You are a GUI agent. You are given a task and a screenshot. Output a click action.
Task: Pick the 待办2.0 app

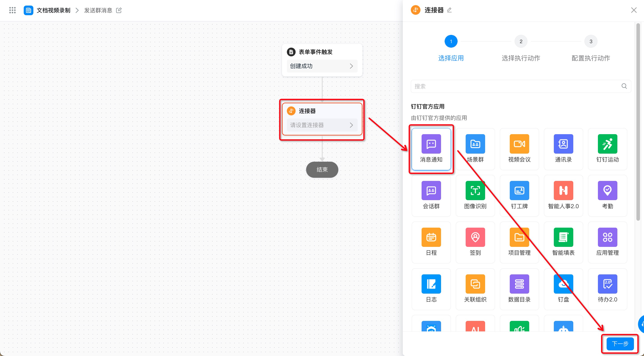tap(608, 289)
